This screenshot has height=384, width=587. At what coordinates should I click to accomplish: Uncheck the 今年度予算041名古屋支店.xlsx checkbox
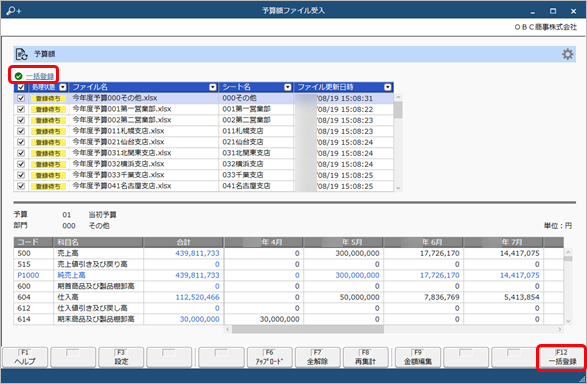[21, 186]
